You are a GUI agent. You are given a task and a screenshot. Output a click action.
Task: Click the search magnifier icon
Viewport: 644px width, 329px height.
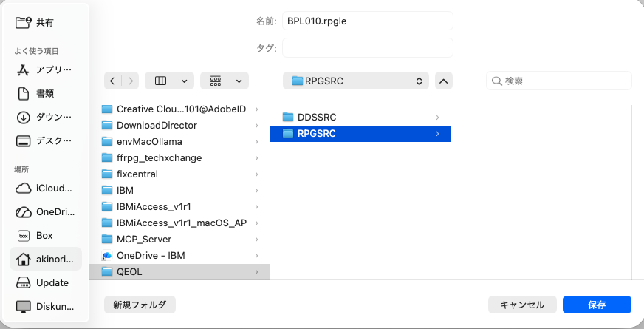click(x=496, y=81)
